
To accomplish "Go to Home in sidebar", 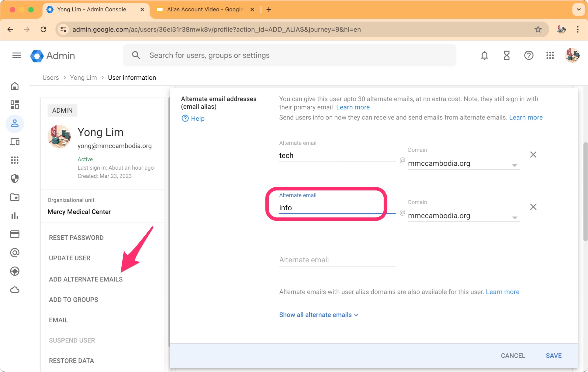I will click(x=15, y=86).
